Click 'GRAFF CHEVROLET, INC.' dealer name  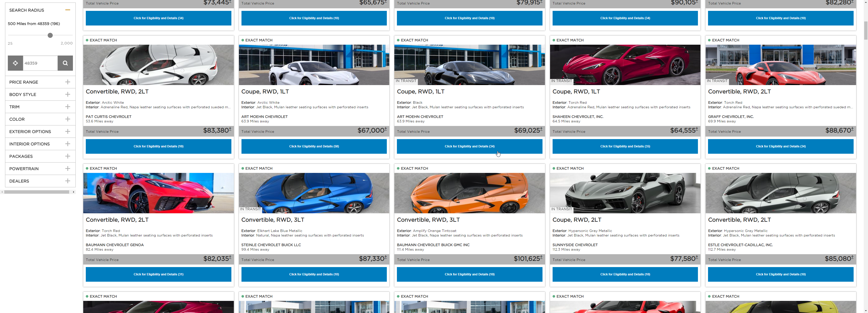click(731, 117)
